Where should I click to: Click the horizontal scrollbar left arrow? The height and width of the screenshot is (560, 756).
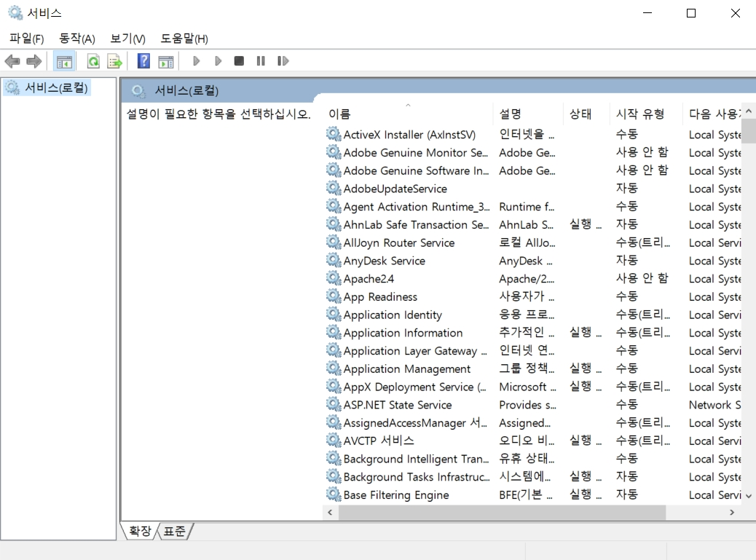[x=330, y=512]
